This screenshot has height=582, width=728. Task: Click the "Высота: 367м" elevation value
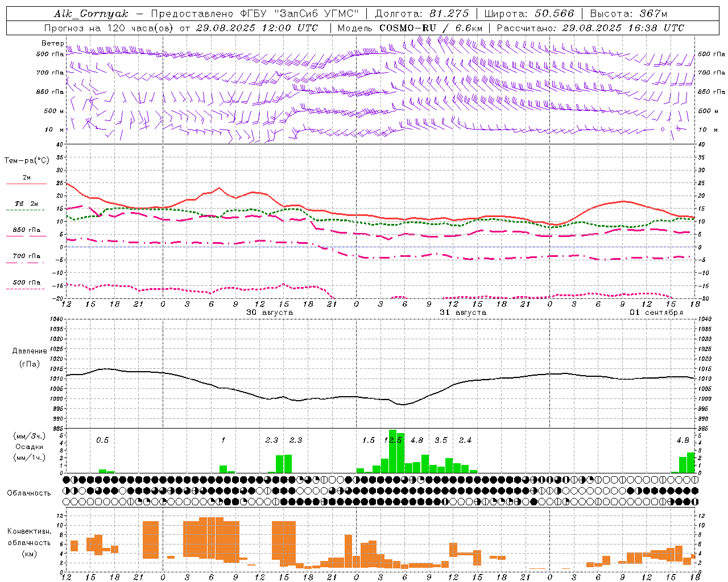[628, 14]
